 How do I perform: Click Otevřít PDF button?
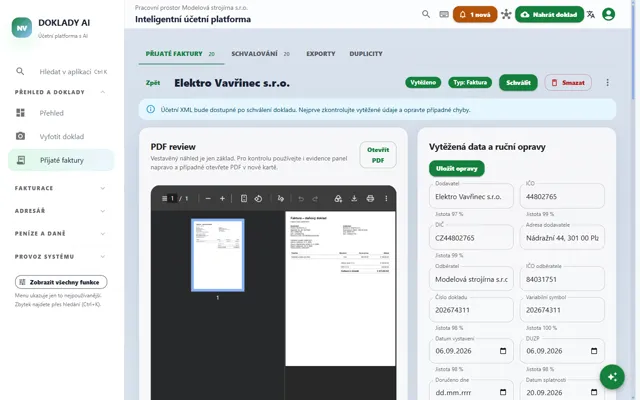pos(378,155)
